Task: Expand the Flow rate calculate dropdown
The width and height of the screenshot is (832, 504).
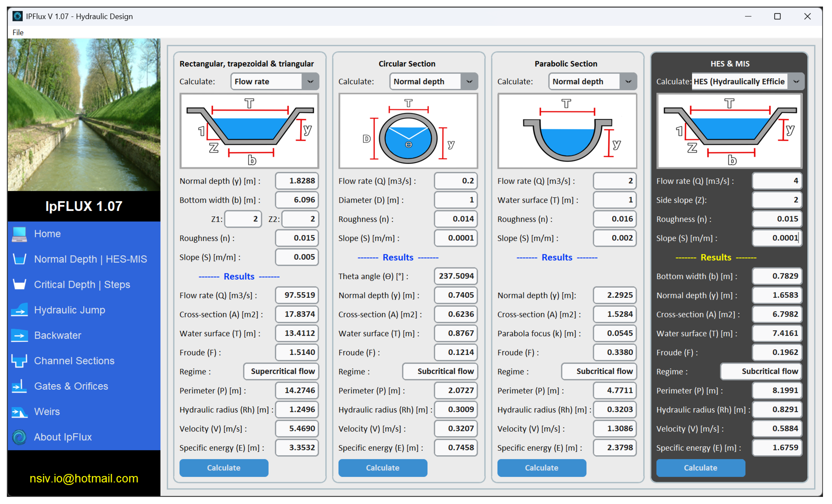Action: [310, 82]
